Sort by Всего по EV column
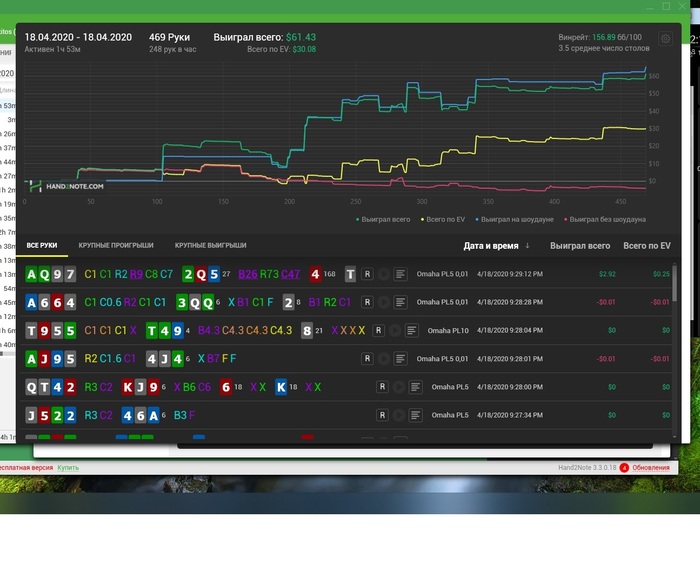The width and height of the screenshot is (700, 584). [647, 246]
